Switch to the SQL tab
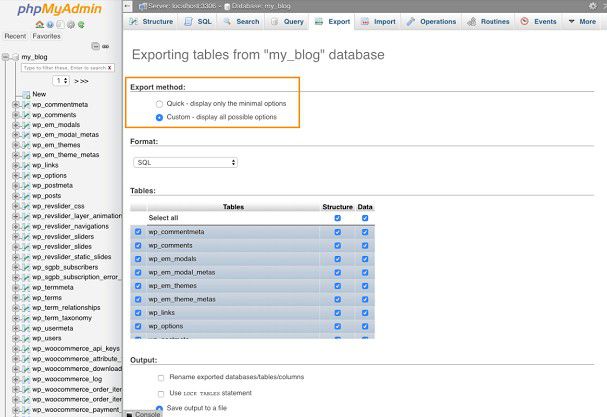The width and height of the screenshot is (607, 417). point(198,22)
